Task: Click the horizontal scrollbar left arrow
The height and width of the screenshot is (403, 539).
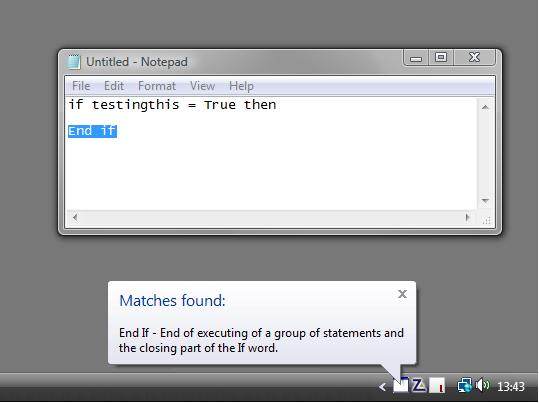Action: coord(75,217)
